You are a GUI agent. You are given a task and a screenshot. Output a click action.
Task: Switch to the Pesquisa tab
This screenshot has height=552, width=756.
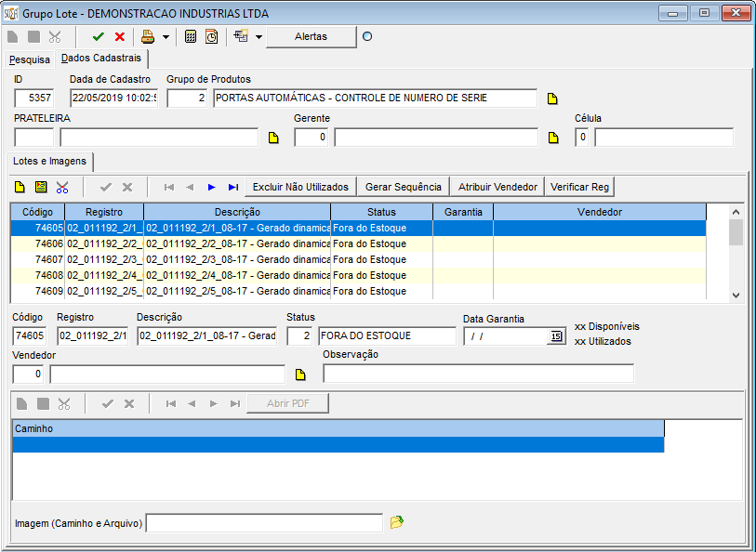click(30, 59)
